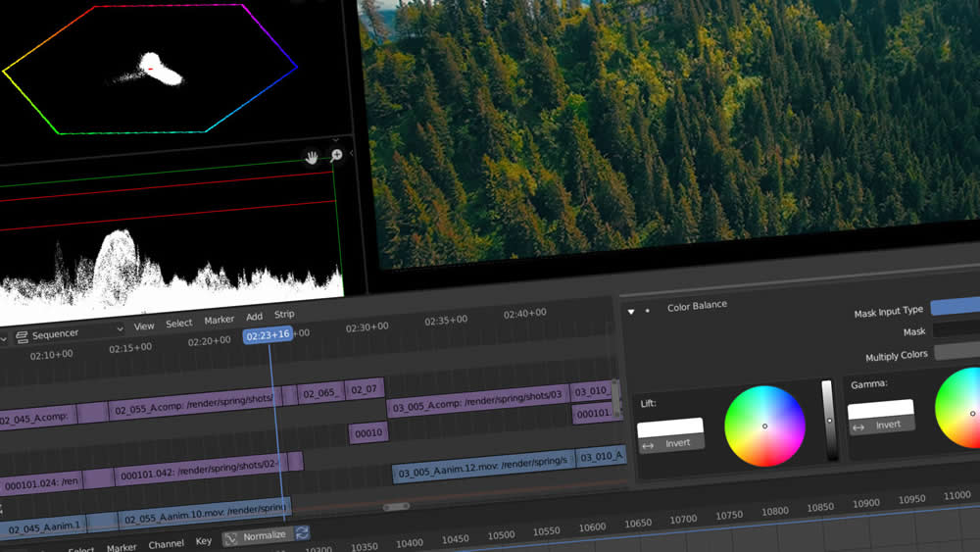The width and height of the screenshot is (980, 552).
Task: Open the Select menu in Sequencer header
Action: [x=178, y=324]
